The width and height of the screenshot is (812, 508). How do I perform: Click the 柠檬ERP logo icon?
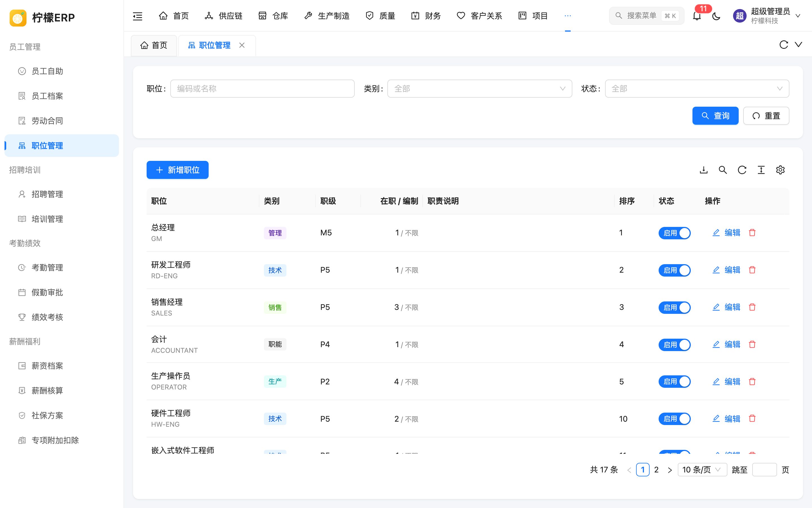(x=18, y=17)
